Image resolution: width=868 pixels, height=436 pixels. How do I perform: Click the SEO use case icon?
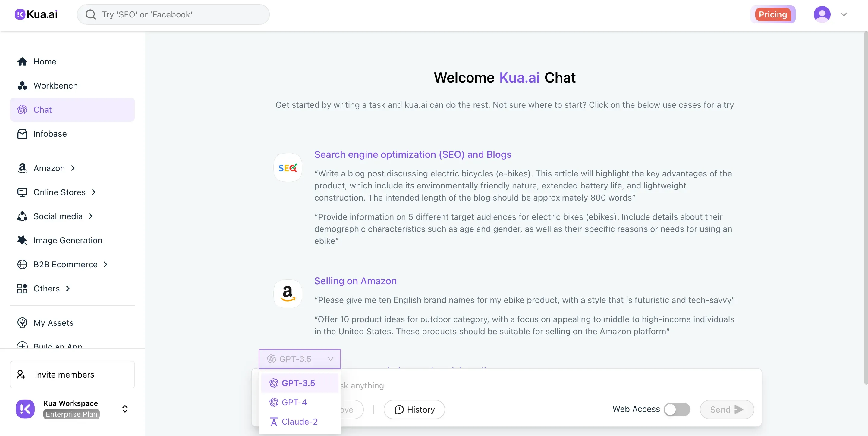288,168
